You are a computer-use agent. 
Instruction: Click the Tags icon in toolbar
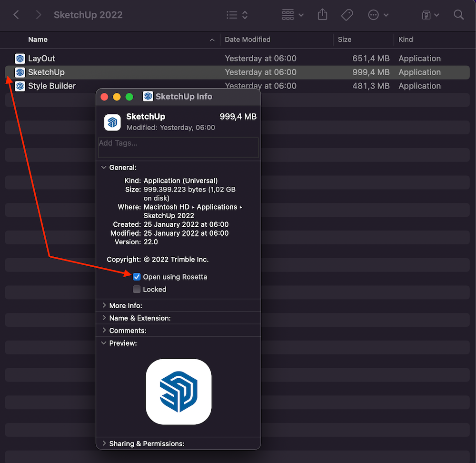click(347, 15)
